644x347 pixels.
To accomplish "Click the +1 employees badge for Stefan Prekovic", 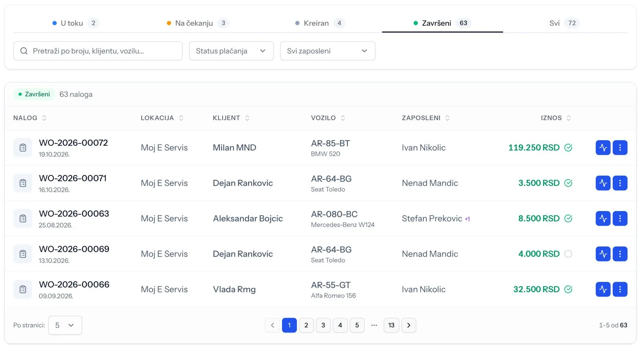I will pos(467,219).
